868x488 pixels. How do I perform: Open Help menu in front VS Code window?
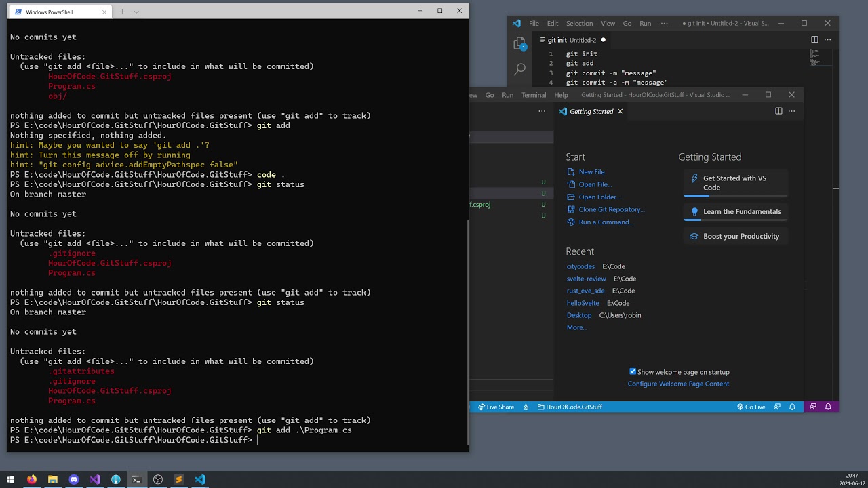tap(561, 95)
